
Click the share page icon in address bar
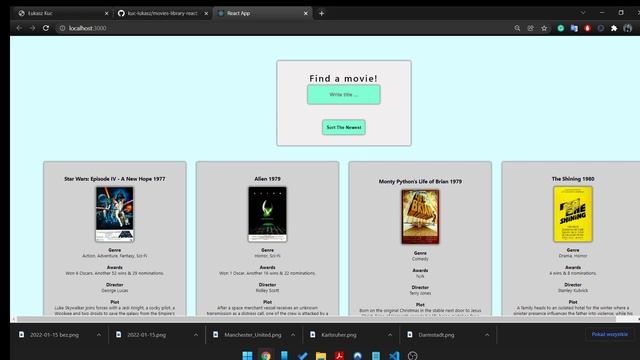coord(531,28)
